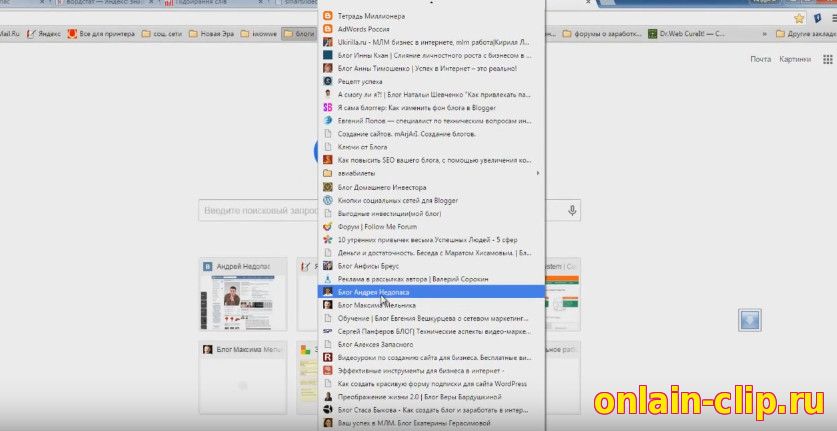Open the 'соц. сети' bookmarks folder

pos(162,34)
